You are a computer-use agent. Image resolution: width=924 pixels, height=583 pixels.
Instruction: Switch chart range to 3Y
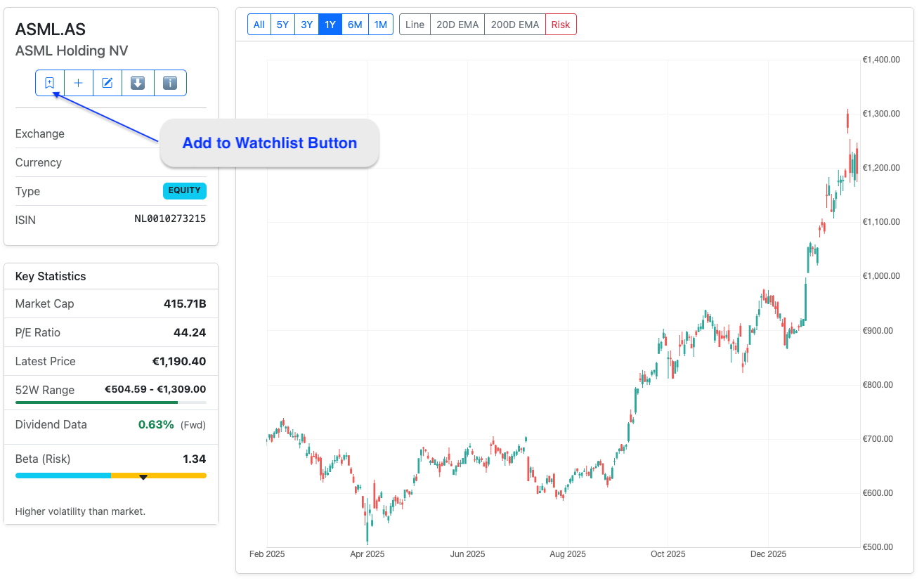306,25
